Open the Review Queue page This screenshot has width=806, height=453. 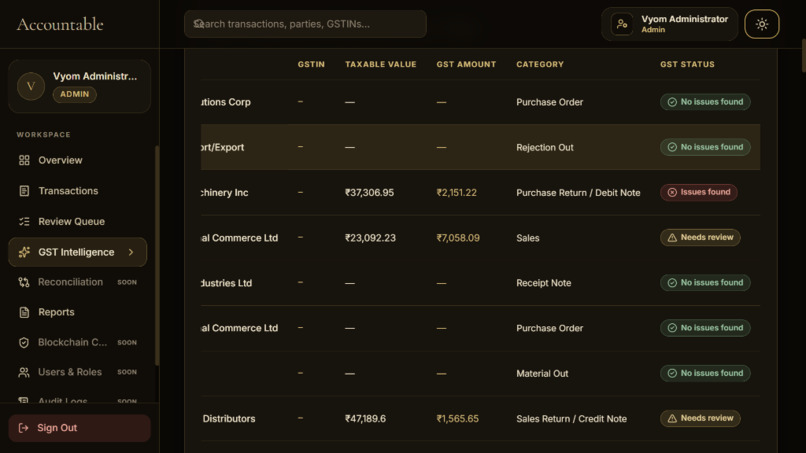tap(78, 222)
